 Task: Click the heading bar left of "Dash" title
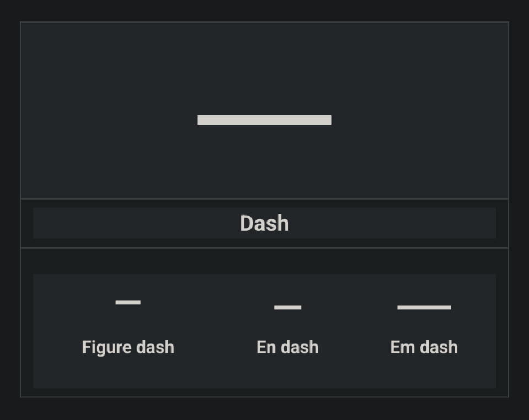tap(132, 223)
